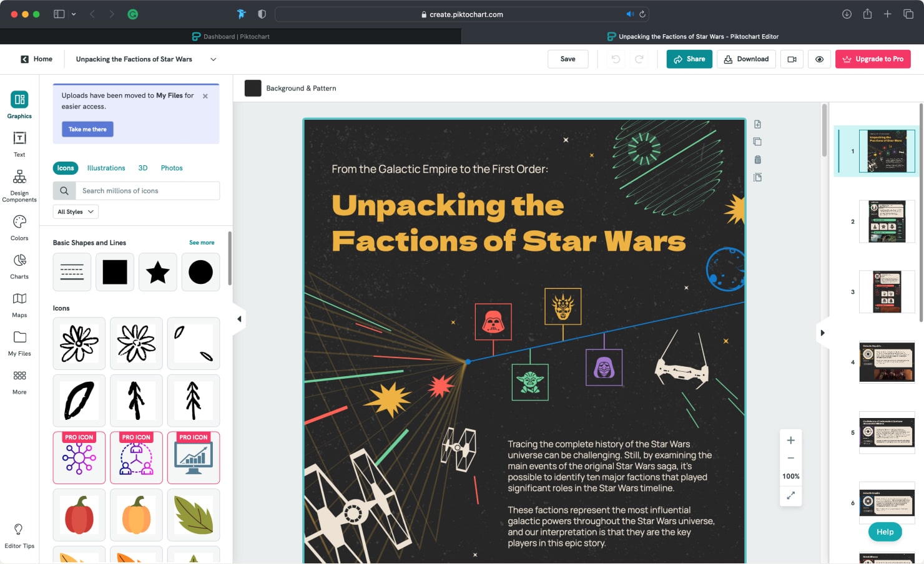Click the Share button

tap(689, 59)
